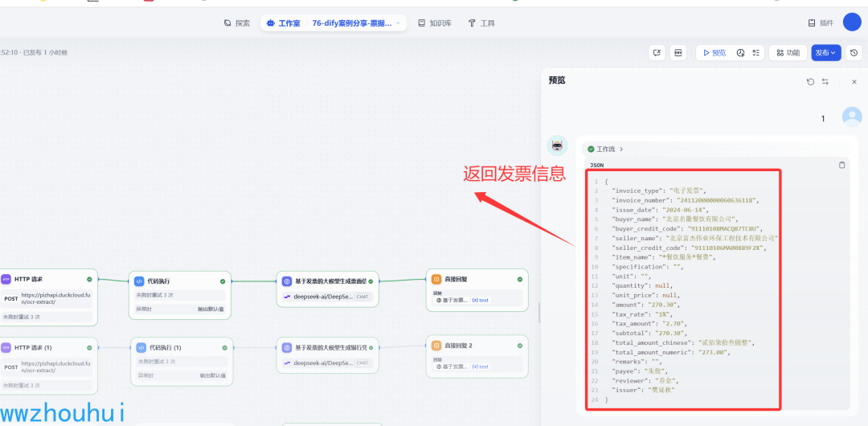Click the HTTP 请求 (1) node icon
Screen dimensions: 868x426
pos(6,347)
